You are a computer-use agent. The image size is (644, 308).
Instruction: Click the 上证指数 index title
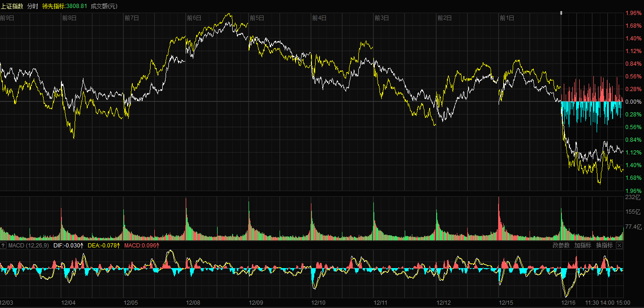pyautogui.click(x=12, y=6)
